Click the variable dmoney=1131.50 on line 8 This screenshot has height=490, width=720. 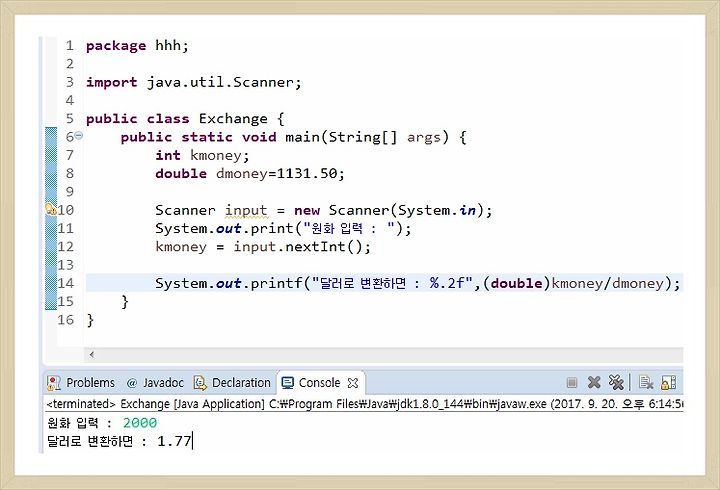coord(280,173)
